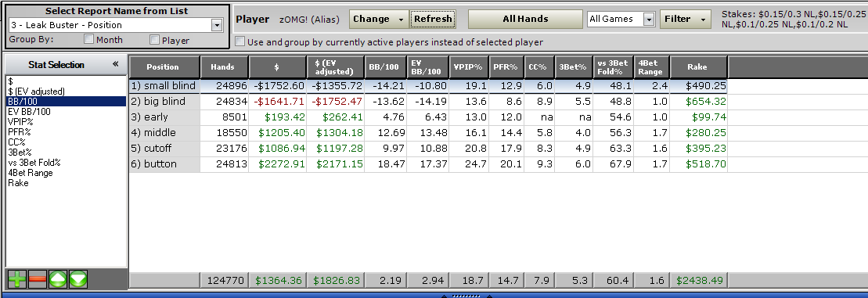Open the Change player dropdown
This screenshot has width=868, height=298.
coord(379,19)
